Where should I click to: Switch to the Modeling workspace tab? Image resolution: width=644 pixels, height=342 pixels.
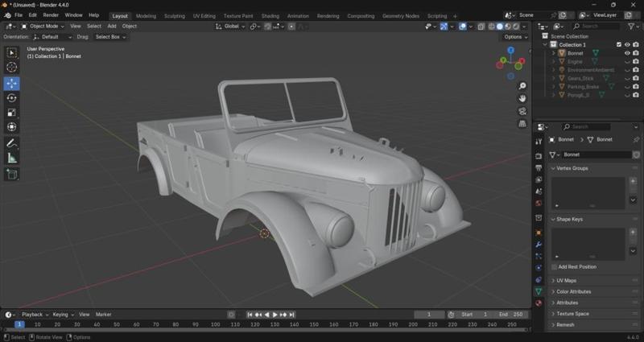[x=146, y=16]
